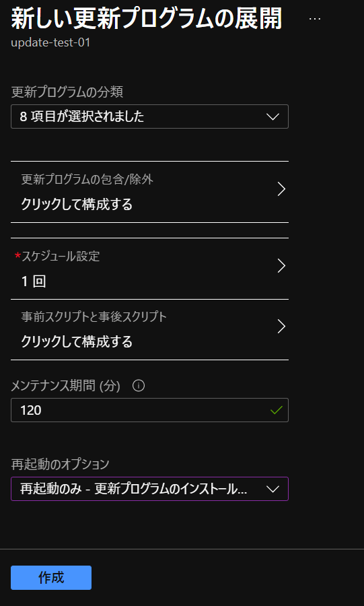Click the 新しい更新プログラムの展開 page title

coord(146,18)
